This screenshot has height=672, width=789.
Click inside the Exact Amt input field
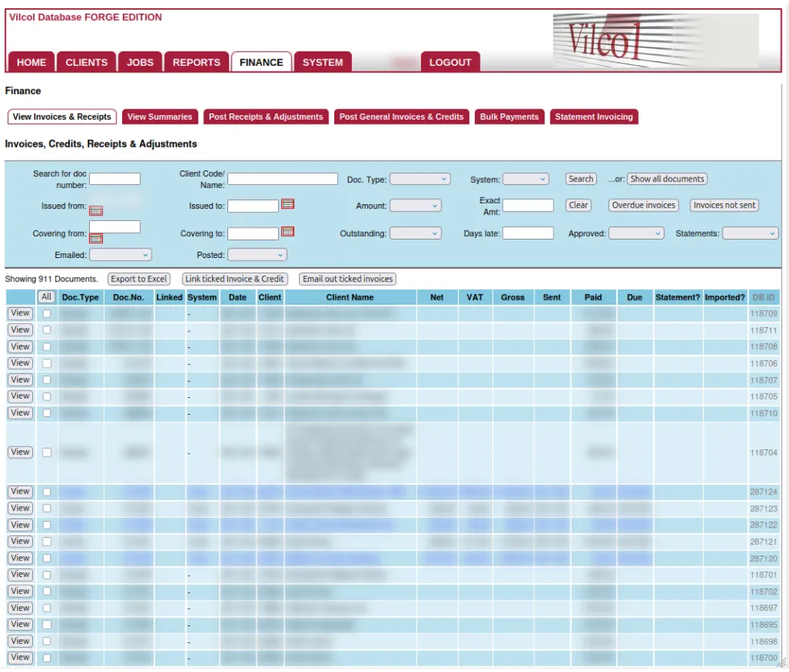point(529,205)
